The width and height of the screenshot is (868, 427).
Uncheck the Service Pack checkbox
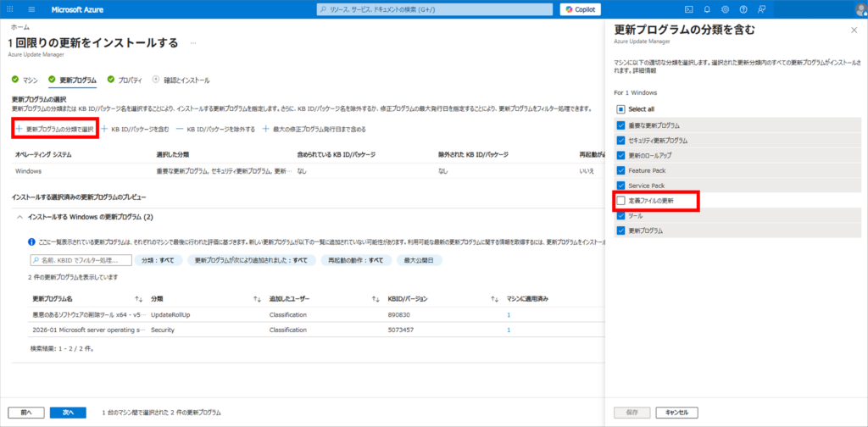621,186
